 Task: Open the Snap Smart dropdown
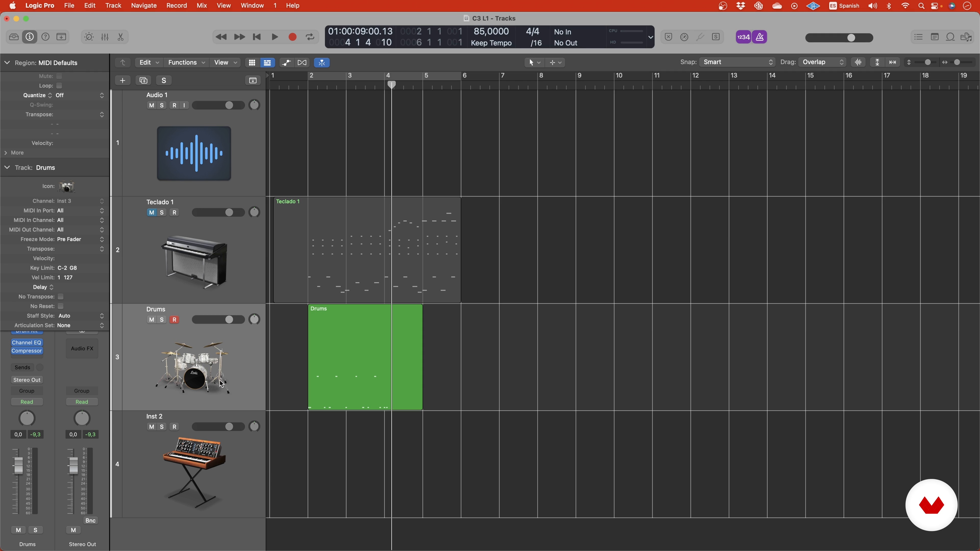pyautogui.click(x=737, y=62)
